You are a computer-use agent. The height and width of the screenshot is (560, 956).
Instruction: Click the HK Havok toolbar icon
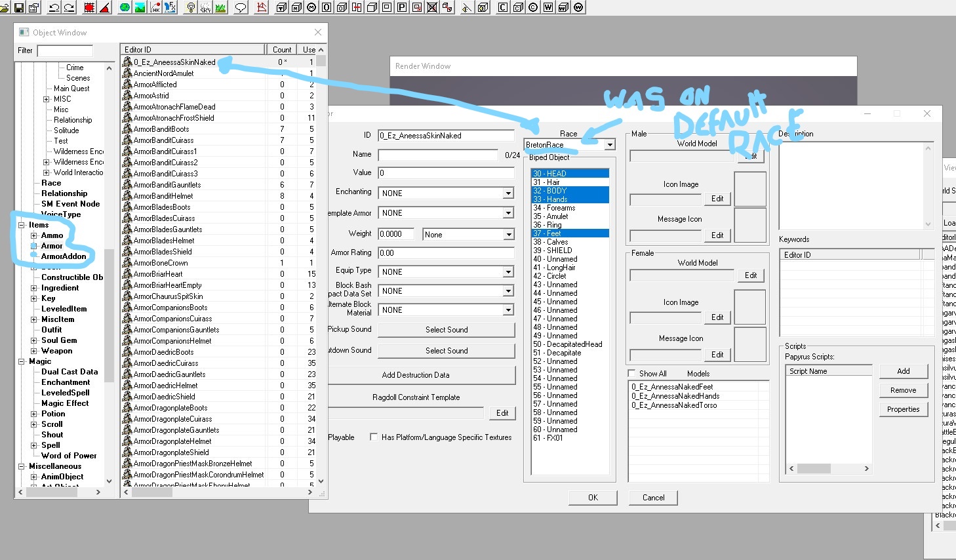[155, 7]
